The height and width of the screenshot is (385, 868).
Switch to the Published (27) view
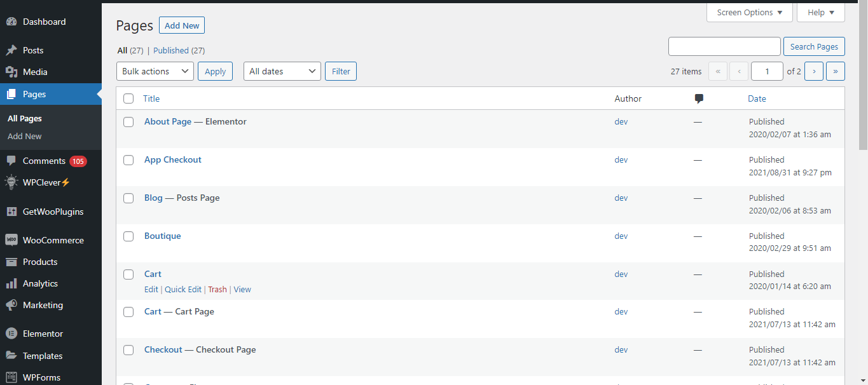pyautogui.click(x=179, y=50)
